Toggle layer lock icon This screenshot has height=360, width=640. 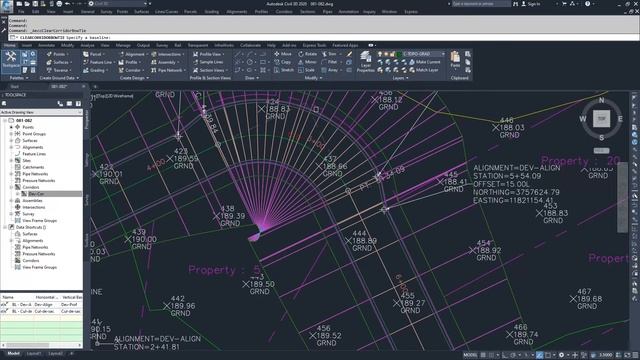point(393,54)
